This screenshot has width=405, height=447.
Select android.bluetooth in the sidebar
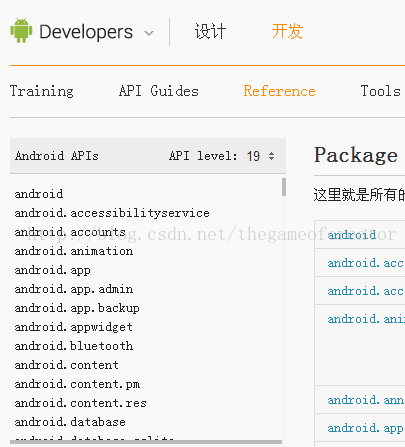pyautogui.click(x=74, y=346)
